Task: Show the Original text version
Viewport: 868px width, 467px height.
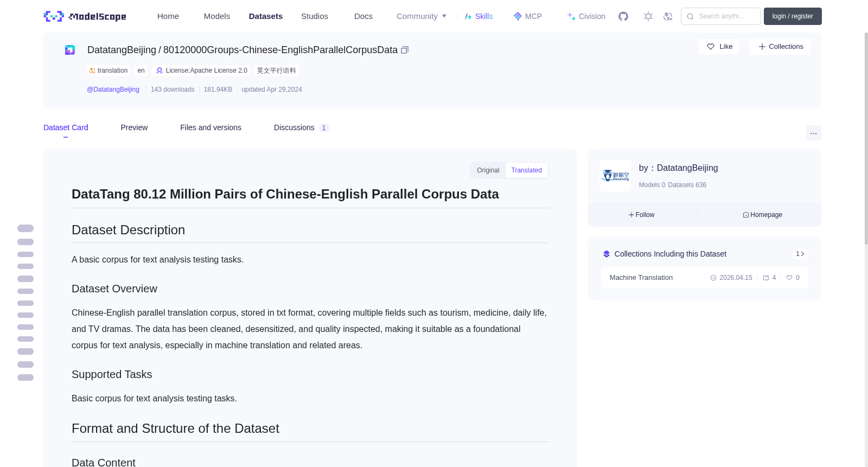Action: pyautogui.click(x=488, y=170)
